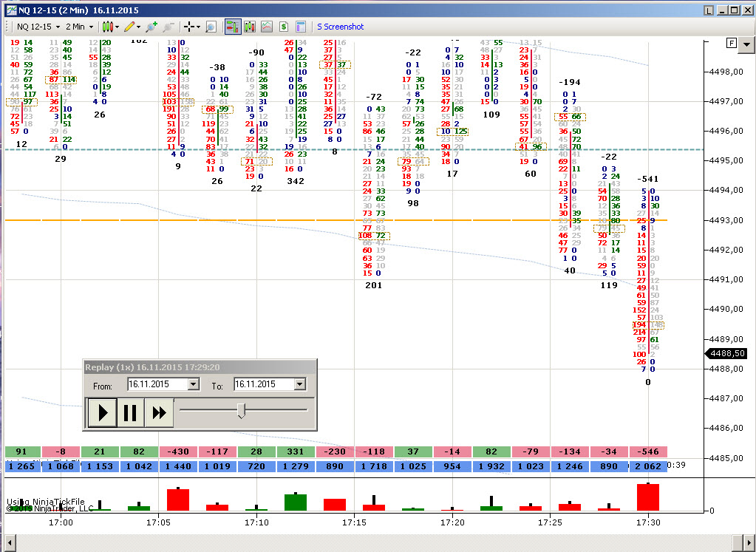Select the crosshair cursor icon
This screenshot has height=552, width=756.
point(189,27)
